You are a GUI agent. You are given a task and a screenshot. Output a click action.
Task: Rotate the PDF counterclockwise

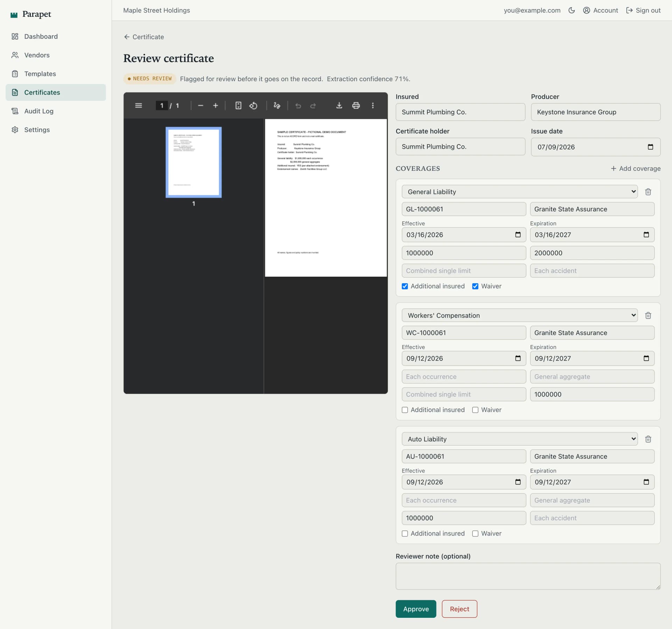253,105
